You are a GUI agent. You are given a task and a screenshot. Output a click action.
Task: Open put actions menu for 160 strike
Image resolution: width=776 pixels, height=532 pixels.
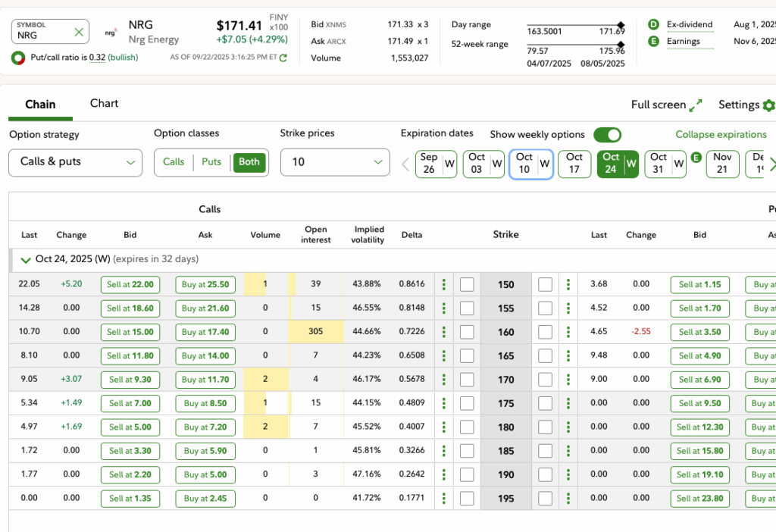[568, 332]
